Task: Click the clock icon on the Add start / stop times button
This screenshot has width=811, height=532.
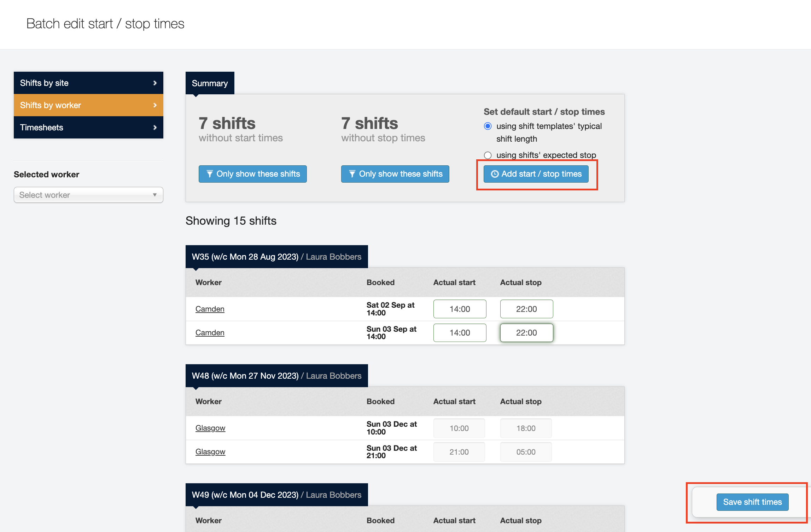Action: [x=495, y=174]
